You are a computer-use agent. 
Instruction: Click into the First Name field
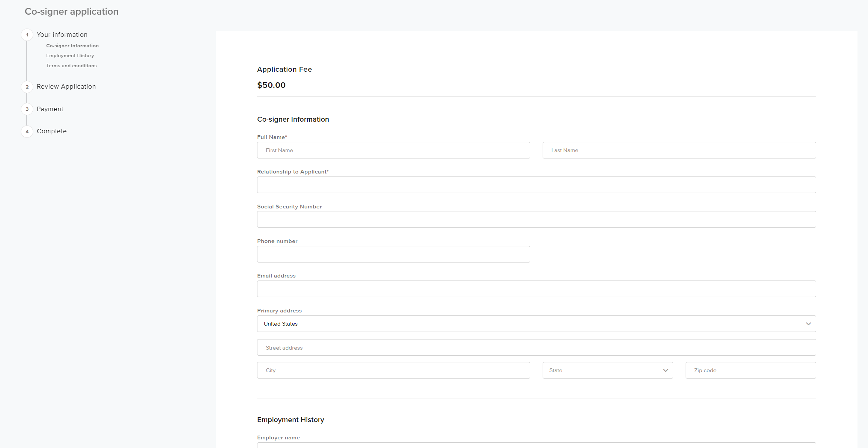(393, 150)
